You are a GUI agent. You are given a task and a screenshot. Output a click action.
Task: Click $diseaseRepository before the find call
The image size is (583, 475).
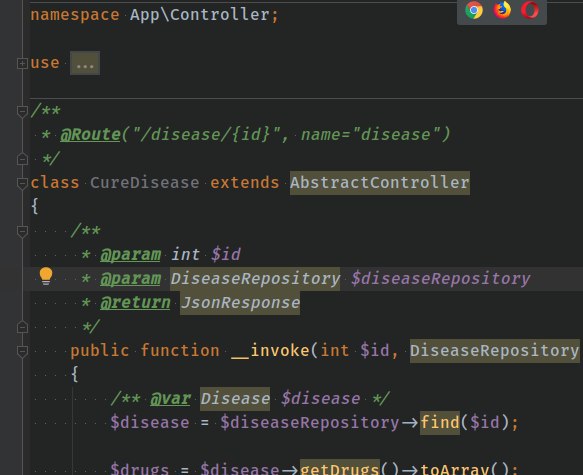[310, 423]
